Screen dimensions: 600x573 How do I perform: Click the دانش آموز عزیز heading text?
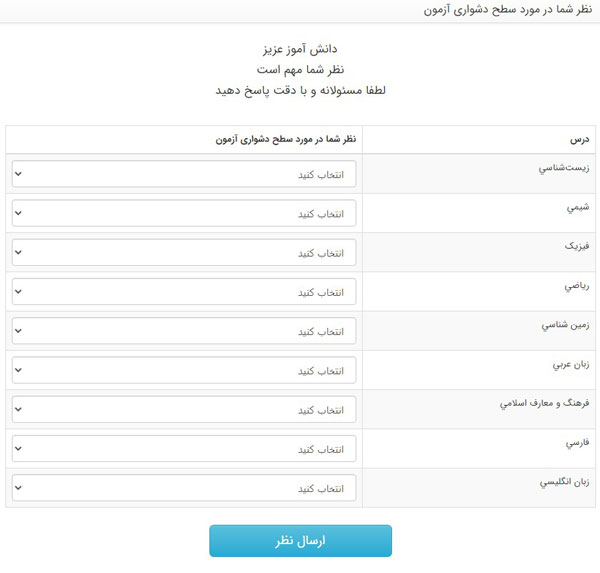(x=300, y=48)
